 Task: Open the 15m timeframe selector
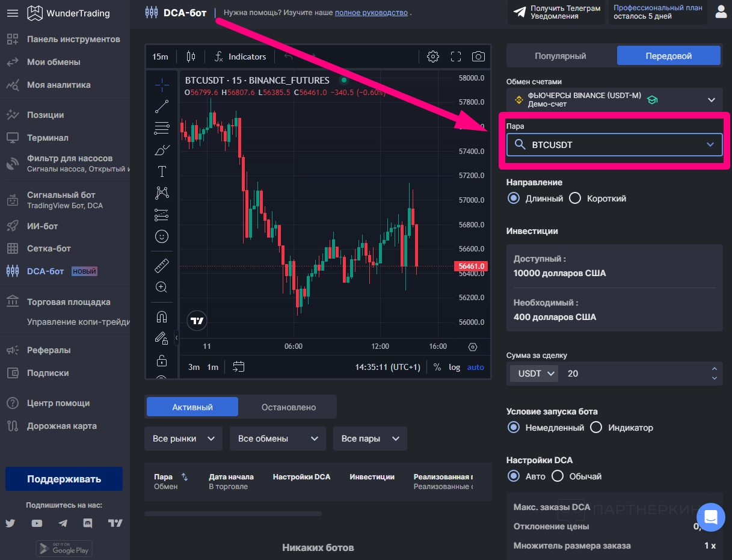[x=160, y=57]
